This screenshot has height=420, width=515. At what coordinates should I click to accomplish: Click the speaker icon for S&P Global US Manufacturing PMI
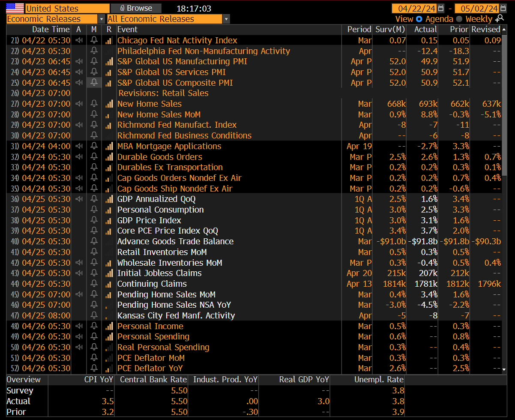point(79,62)
